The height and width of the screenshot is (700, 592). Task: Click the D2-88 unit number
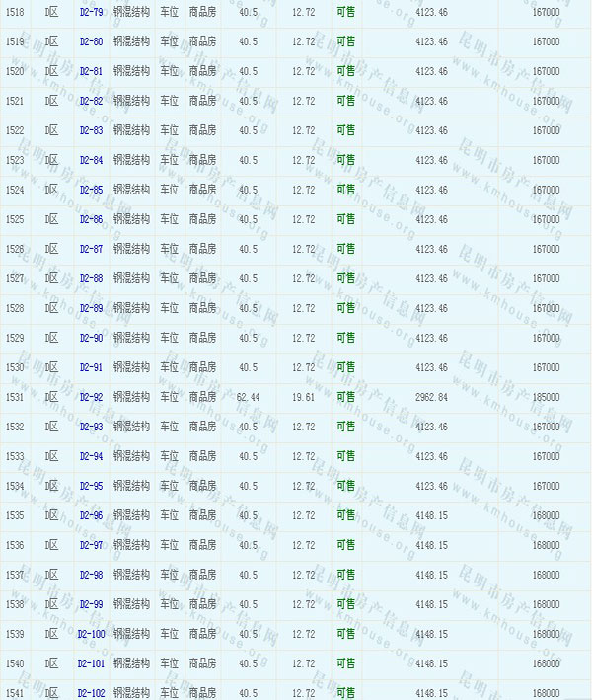(91, 278)
